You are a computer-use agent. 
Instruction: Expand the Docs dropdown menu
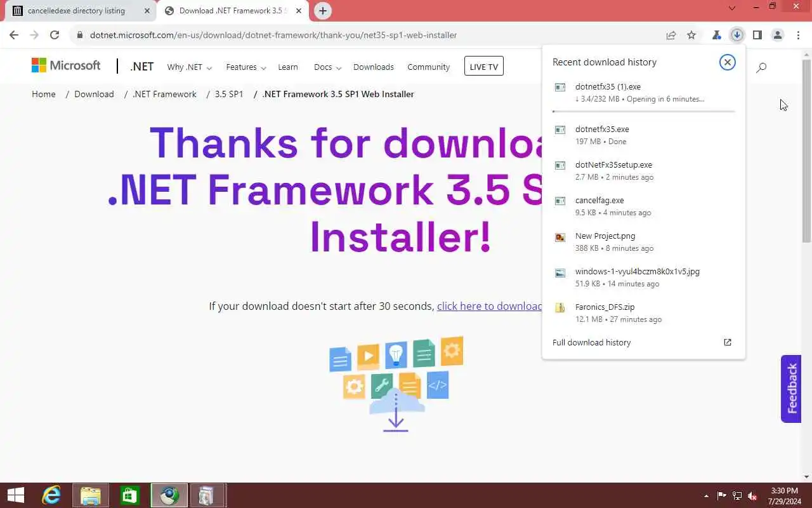[x=327, y=67]
